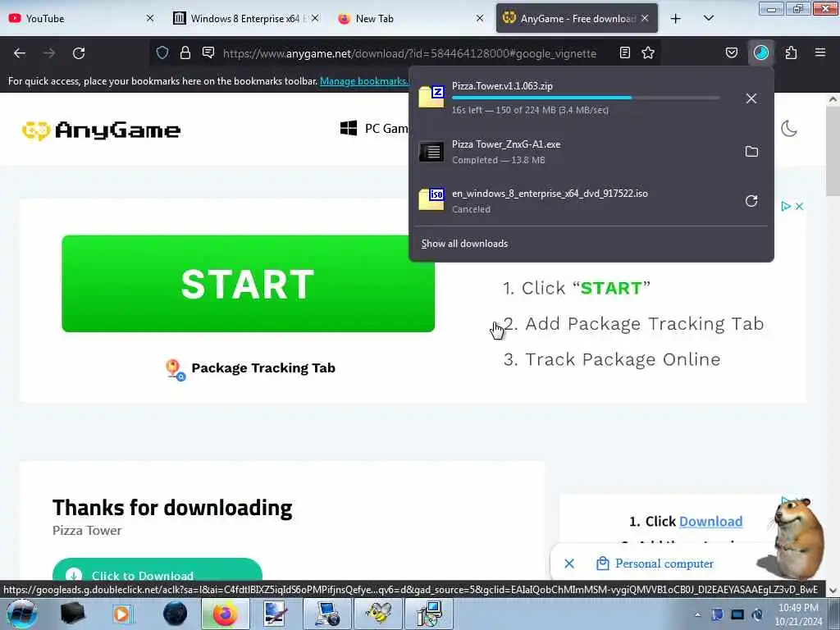Open the dark globe taskbar icon
Image resolution: width=840 pixels, height=630 pixels.
click(175, 614)
